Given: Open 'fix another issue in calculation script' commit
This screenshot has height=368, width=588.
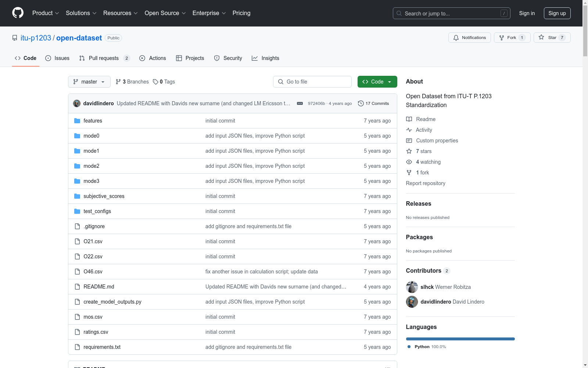Looking at the screenshot, I should (262, 272).
